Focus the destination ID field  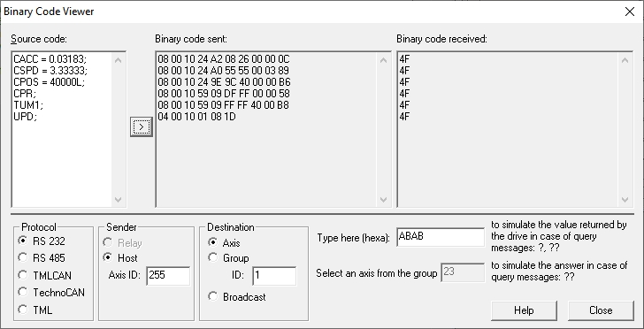274,276
